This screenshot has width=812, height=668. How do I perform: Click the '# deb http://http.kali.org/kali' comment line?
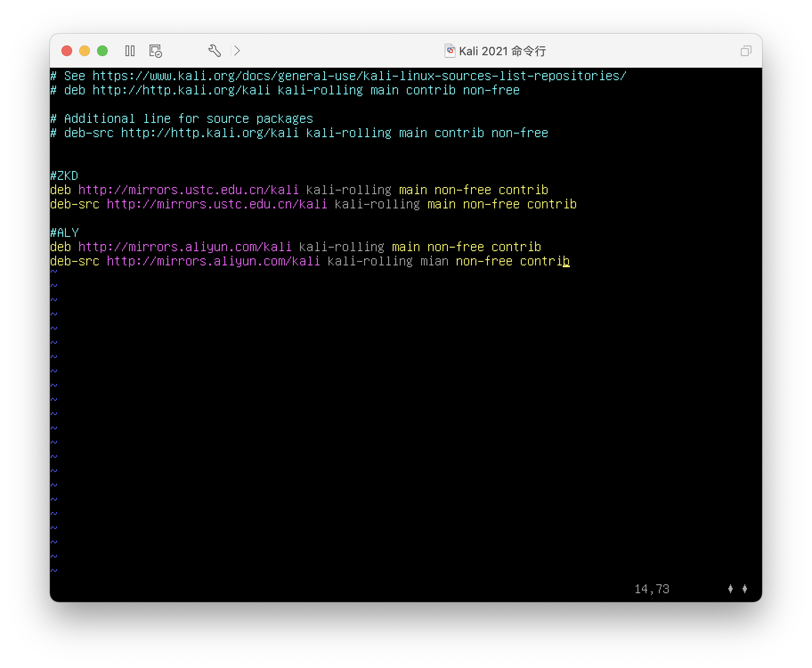(285, 90)
